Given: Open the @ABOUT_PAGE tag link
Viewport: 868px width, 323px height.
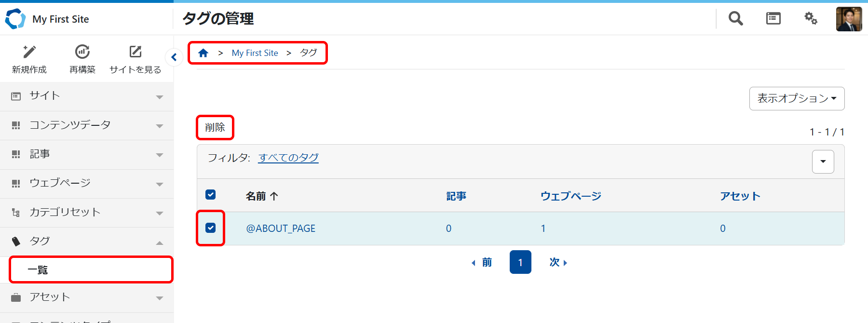Looking at the screenshot, I should pos(281,229).
